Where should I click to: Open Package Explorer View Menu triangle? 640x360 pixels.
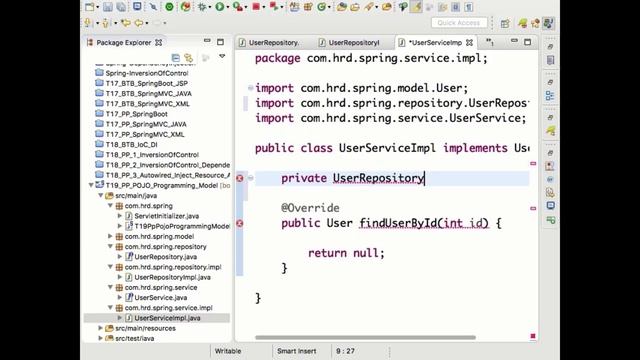pos(222,56)
